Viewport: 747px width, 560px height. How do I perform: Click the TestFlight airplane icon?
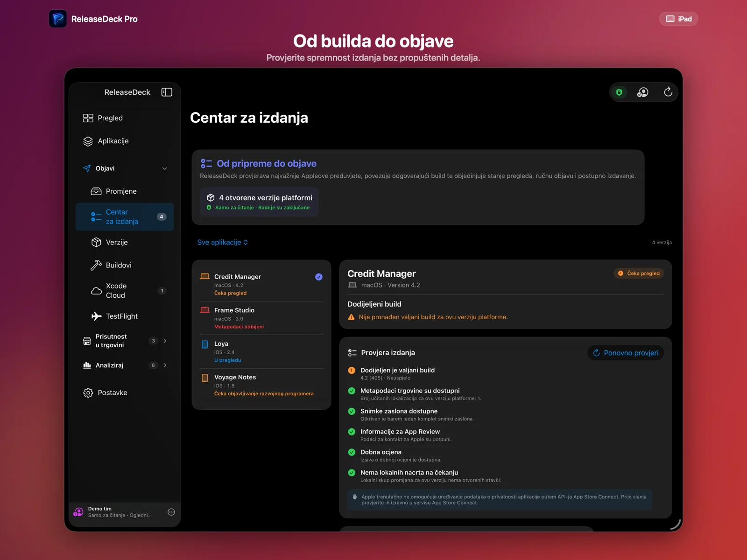click(96, 316)
